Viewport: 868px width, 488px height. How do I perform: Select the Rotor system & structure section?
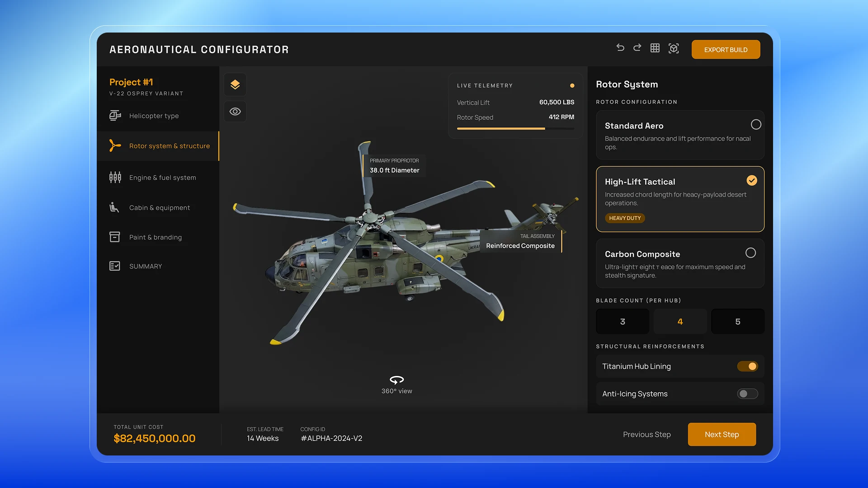[x=169, y=145]
